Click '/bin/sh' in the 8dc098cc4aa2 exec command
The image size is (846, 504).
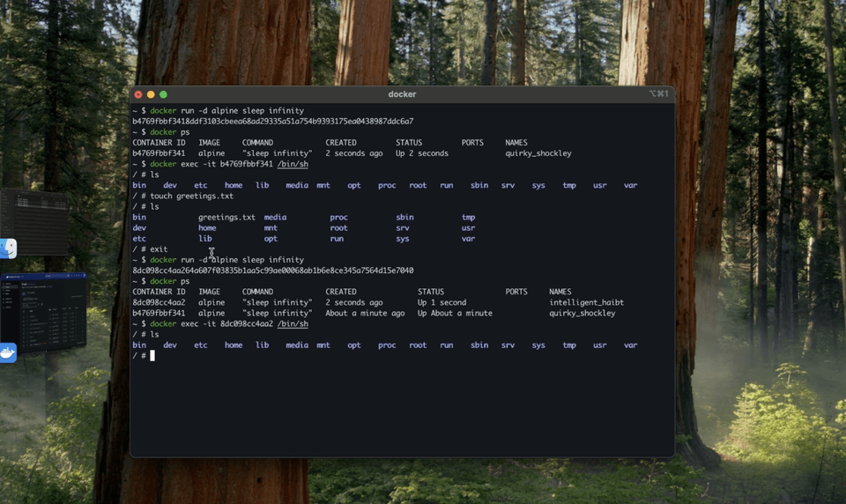tap(293, 323)
